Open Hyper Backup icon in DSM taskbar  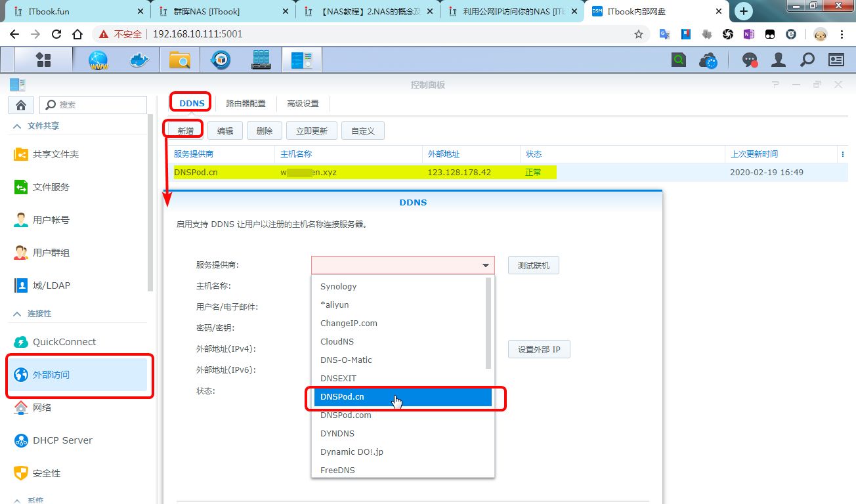(x=221, y=60)
